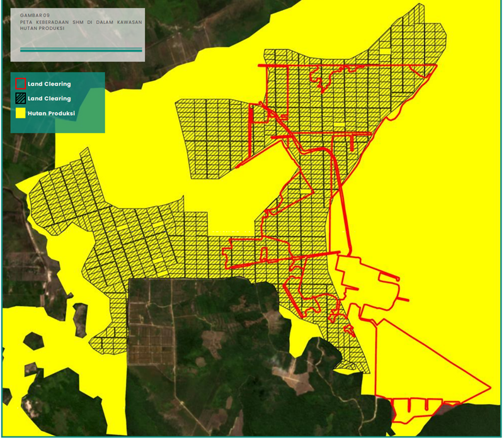Select the Land Clearing label beside the hatched square
504x440 pixels.
pos(49,99)
